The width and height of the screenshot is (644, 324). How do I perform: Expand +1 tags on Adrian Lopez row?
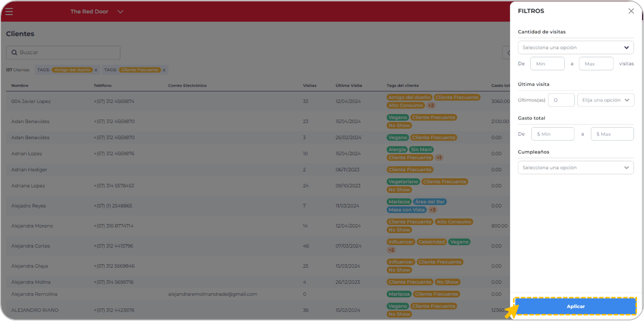click(439, 158)
